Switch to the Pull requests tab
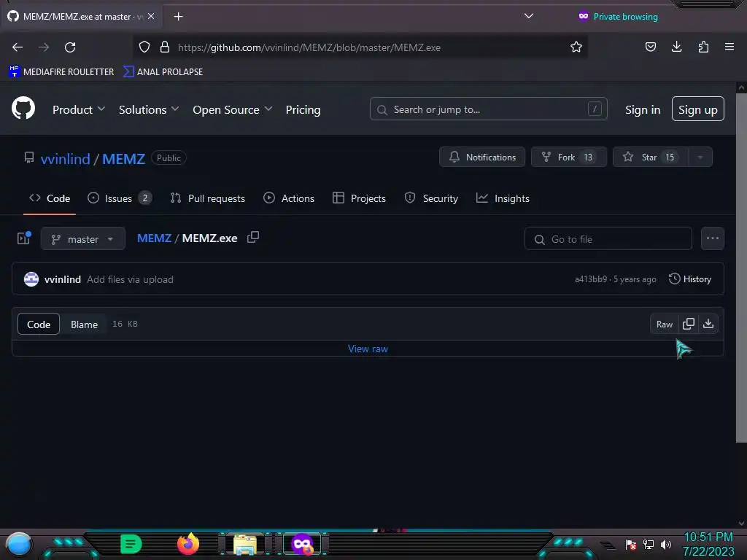This screenshot has height=560, width=747. tap(208, 198)
